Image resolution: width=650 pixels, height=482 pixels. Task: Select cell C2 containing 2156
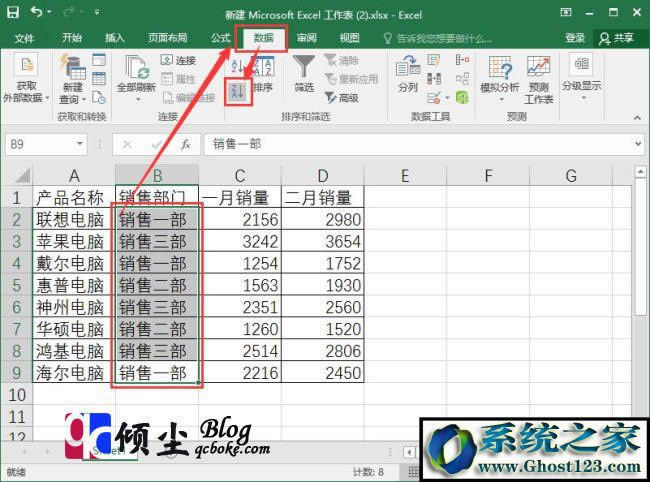point(240,218)
